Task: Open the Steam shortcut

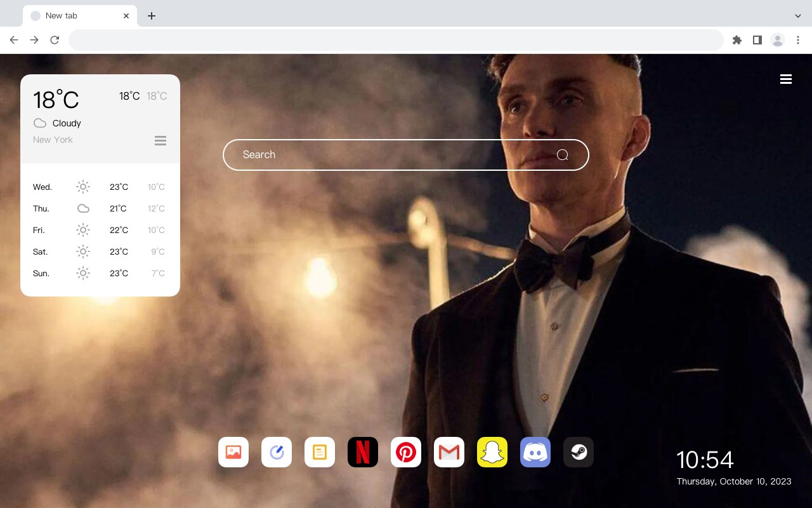Action: coord(579,452)
